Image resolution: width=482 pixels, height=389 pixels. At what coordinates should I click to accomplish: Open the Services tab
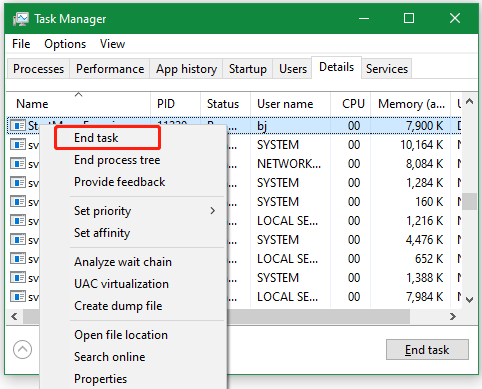tap(387, 69)
